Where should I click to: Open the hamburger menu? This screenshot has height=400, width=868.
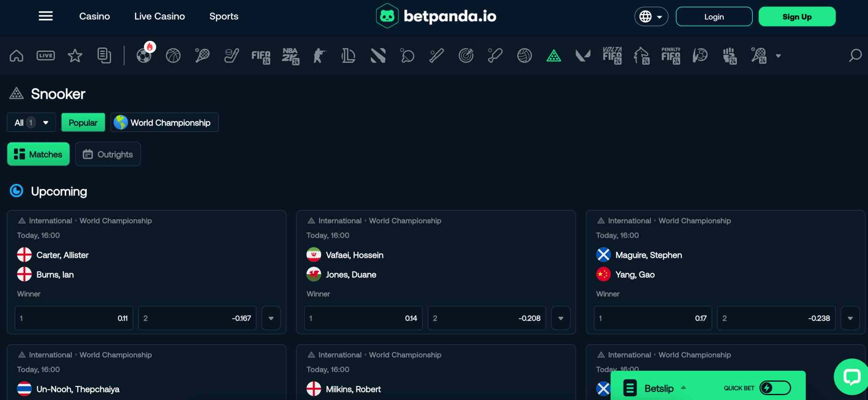(46, 17)
